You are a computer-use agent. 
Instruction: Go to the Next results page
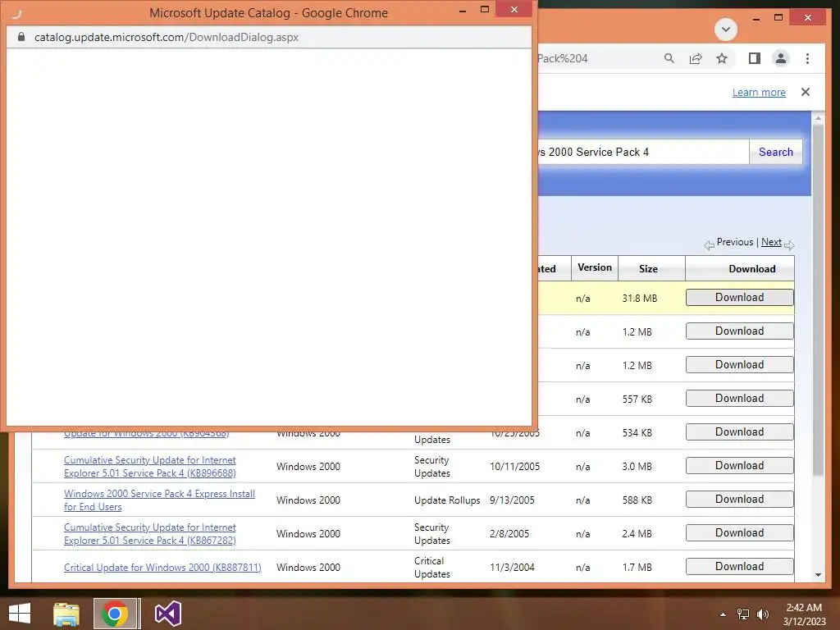click(771, 242)
